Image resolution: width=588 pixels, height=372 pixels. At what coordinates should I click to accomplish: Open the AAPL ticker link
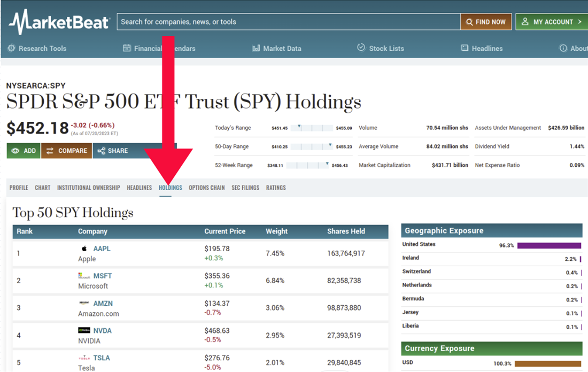102,249
